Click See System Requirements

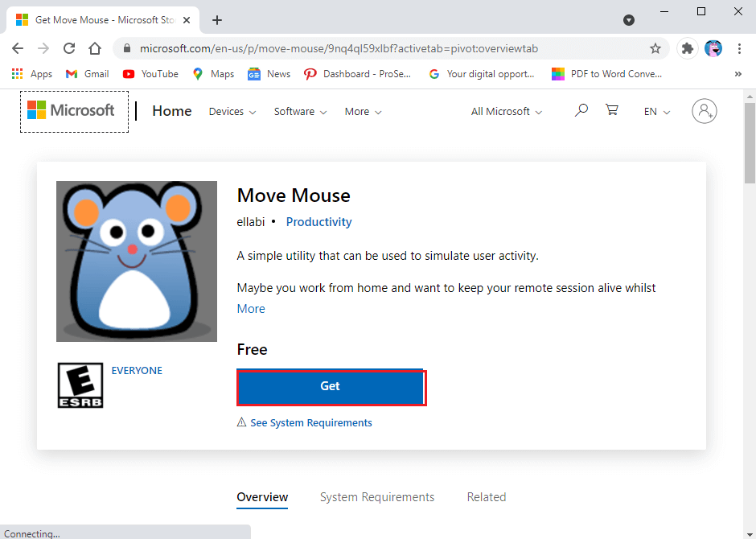pyautogui.click(x=312, y=422)
